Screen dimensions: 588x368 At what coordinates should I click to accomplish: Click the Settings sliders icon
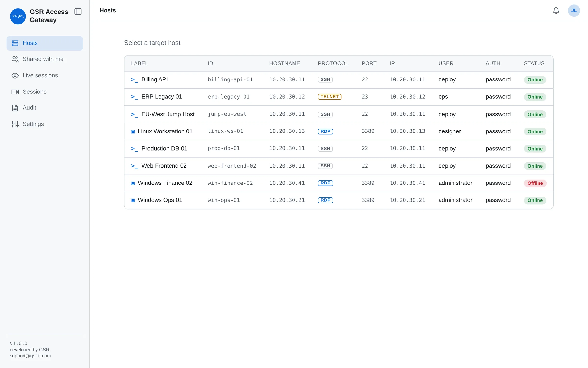coord(15,124)
